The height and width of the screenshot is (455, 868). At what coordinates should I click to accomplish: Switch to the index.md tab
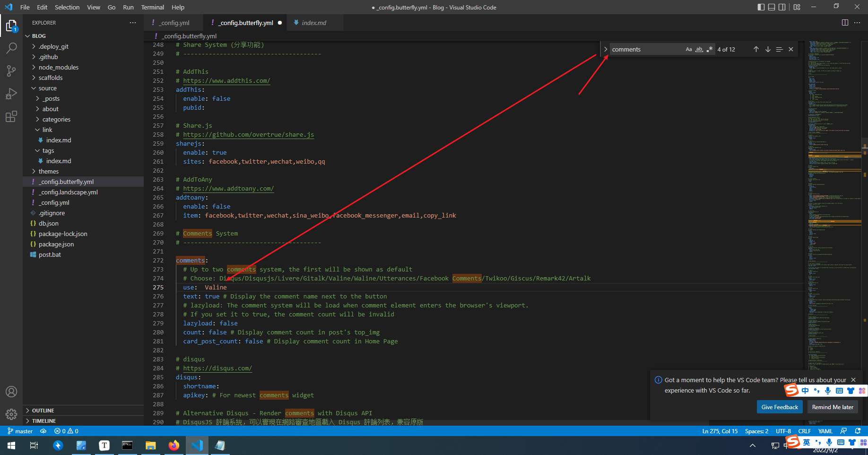[314, 23]
